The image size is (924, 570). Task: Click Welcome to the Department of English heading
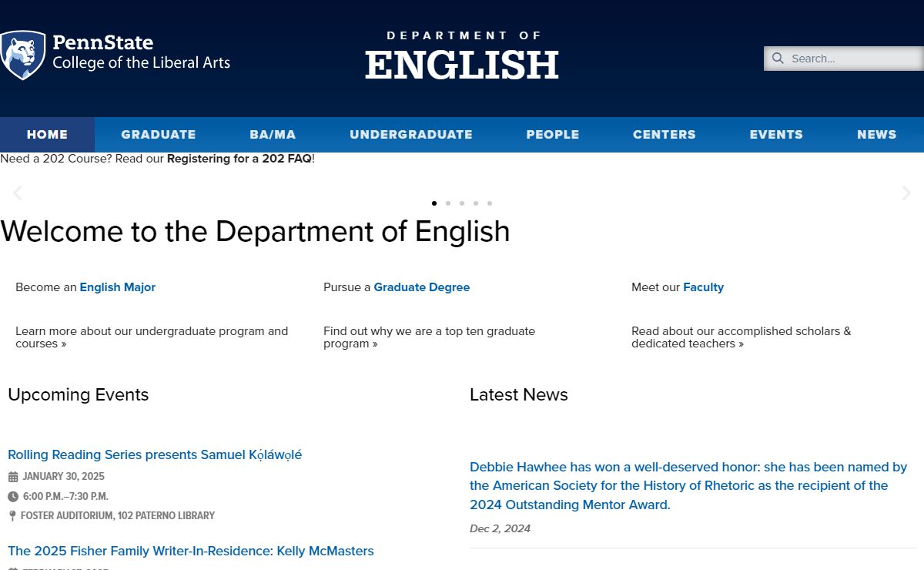click(255, 232)
